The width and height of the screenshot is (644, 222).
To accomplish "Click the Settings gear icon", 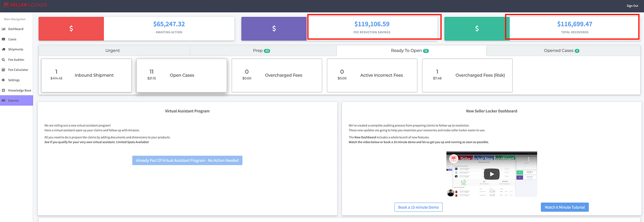I will (4, 80).
